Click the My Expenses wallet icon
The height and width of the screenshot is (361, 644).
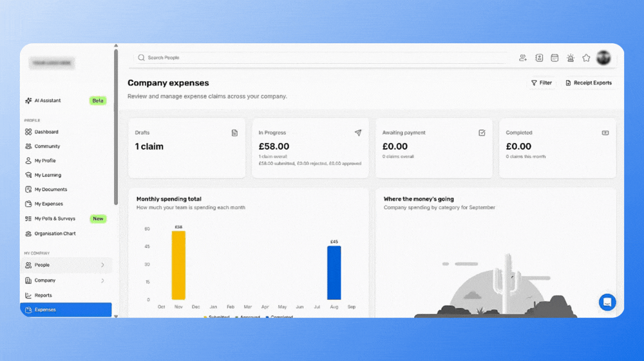click(28, 204)
